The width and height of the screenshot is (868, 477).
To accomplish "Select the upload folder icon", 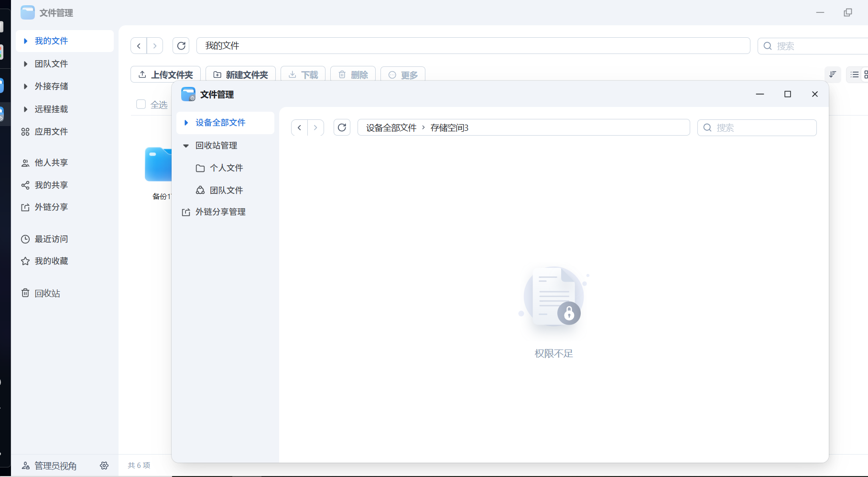I will 142,74.
